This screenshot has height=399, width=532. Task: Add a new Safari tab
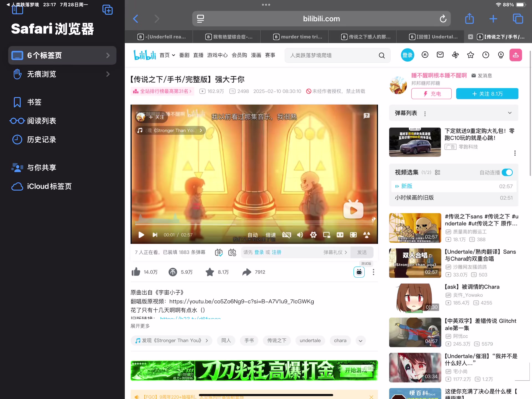493,19
